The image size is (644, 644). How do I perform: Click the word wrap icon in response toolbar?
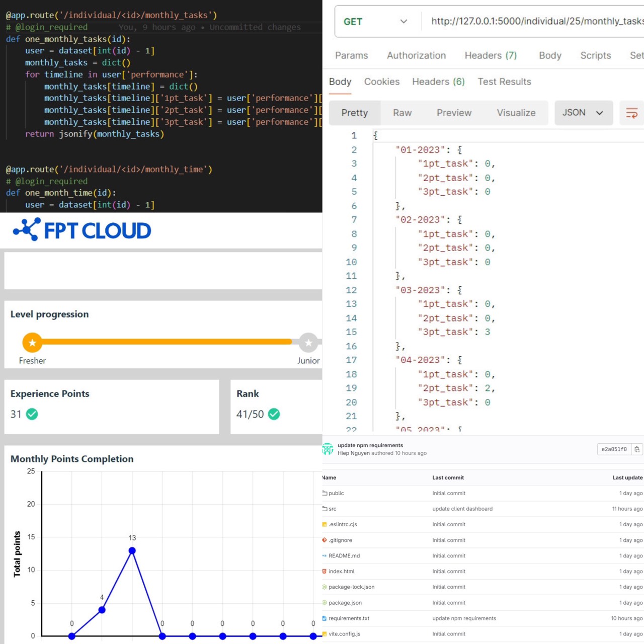click(631, 113)
